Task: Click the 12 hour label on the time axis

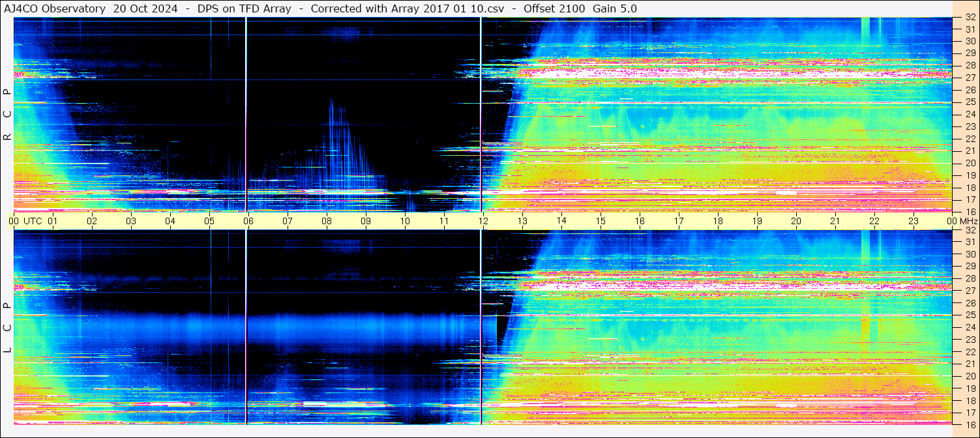Action: (x=483, y=221)
